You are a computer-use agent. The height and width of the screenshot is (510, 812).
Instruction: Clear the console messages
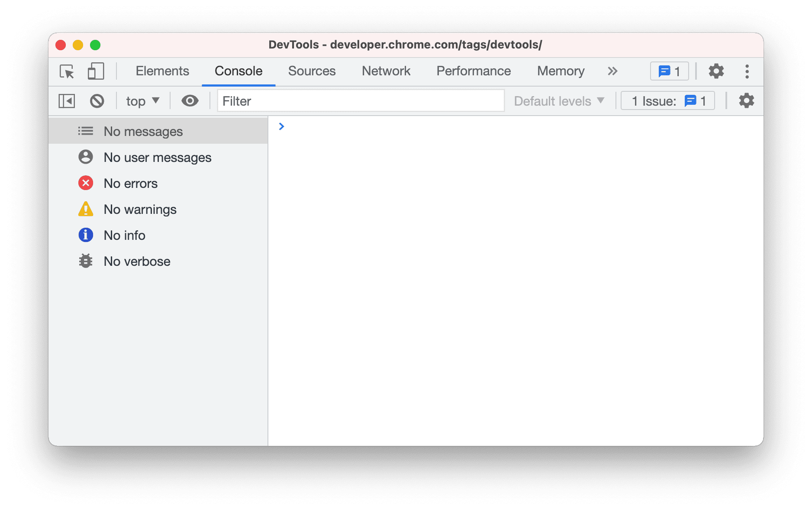point(97,100)
